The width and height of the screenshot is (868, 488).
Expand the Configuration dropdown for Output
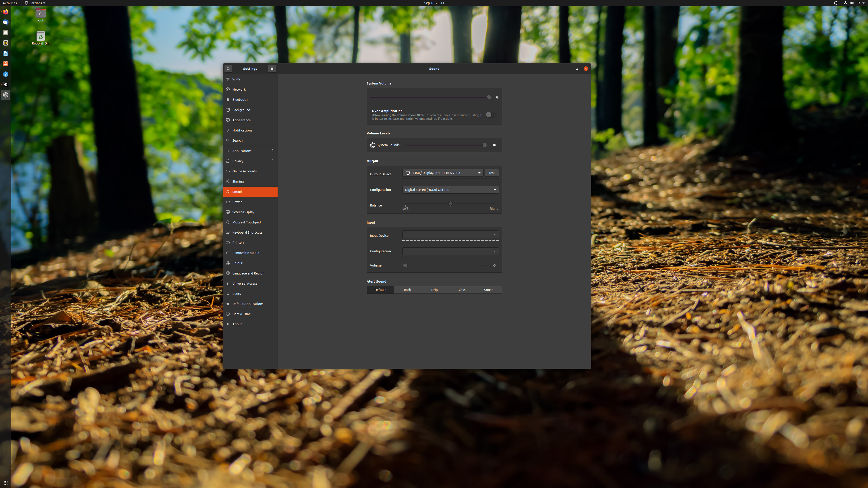click(450, 190)
